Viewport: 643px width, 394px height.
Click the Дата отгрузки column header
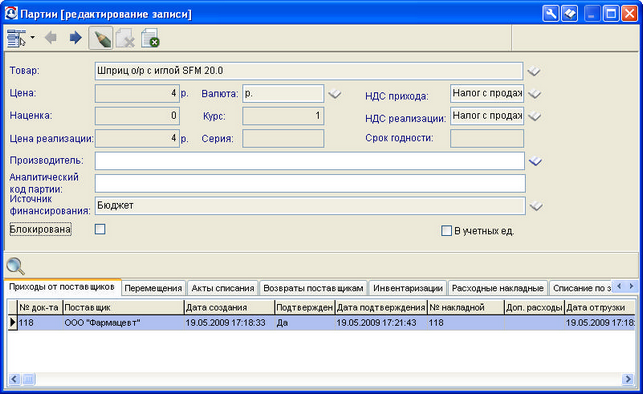pyautogui.click(x=600, y=307)
